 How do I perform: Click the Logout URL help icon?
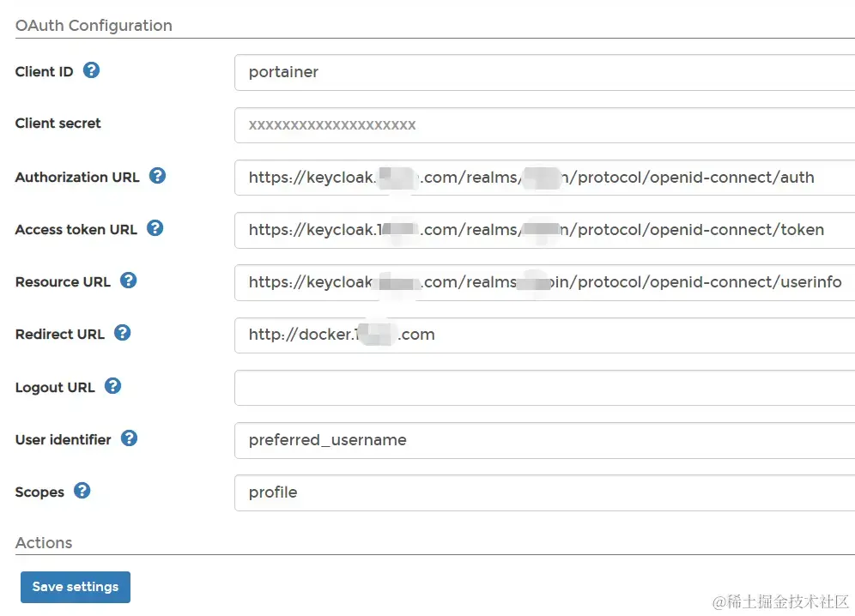coord(112,386)
